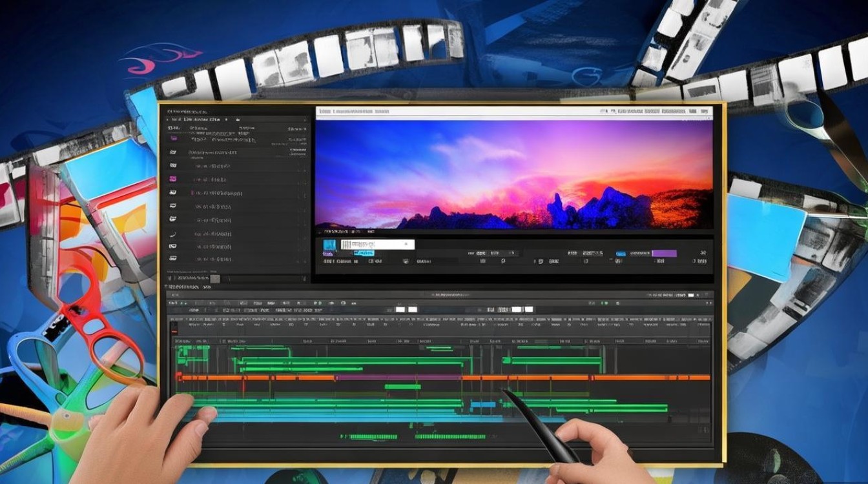Click the small cyan button left of purple bar
The height and width of the screenshot is (484, 868).
621,254
